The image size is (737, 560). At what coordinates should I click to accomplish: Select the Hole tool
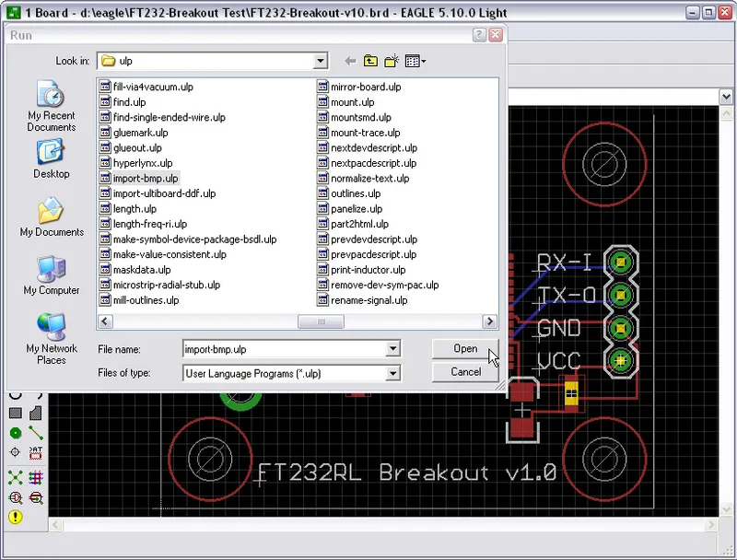14,449
